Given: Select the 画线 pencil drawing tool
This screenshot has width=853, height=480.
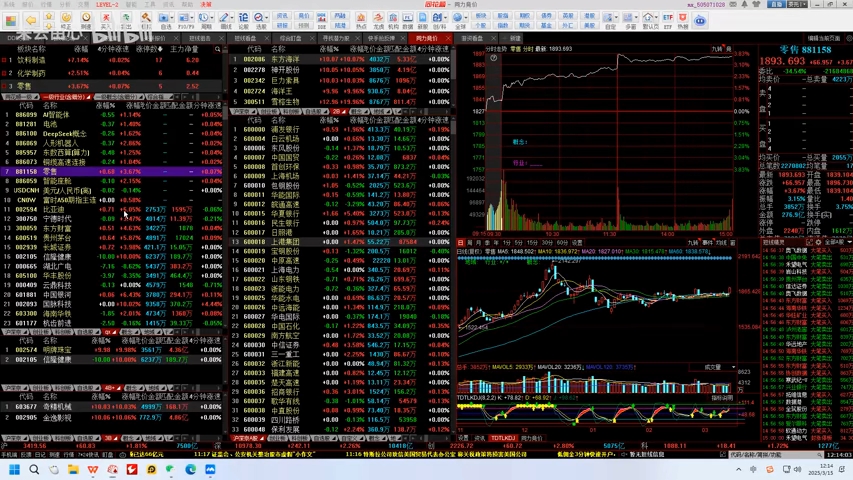Looking at the screenshot, I should [224, 18].
